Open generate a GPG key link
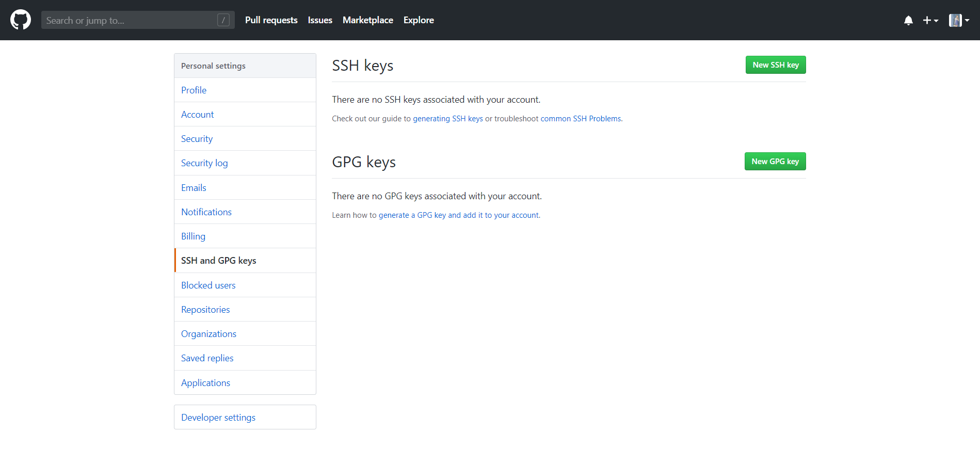Image resolution: width=980 pixels, height=464 pixels. pyautogui.click(x=459, y=215)
